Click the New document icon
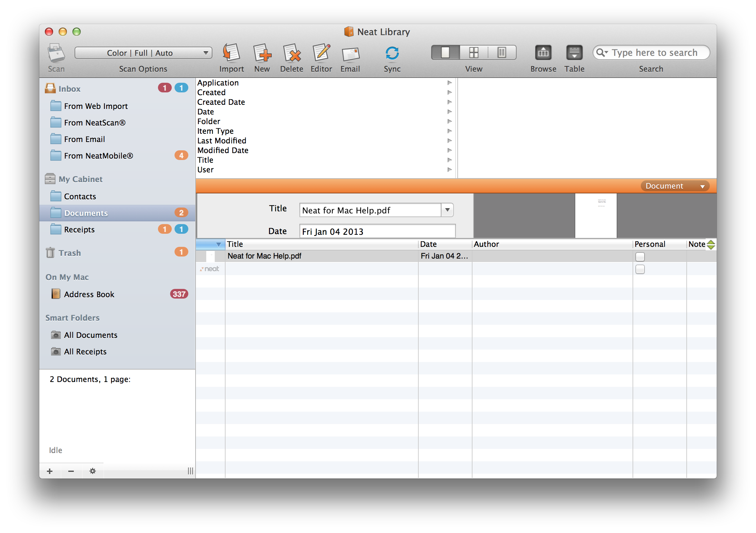 pyautogui.click(x=260, y=54)
